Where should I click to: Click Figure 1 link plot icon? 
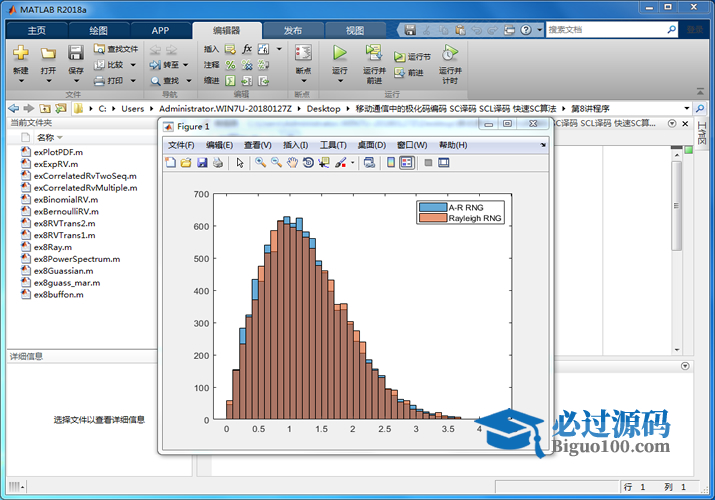click(369, 162)
